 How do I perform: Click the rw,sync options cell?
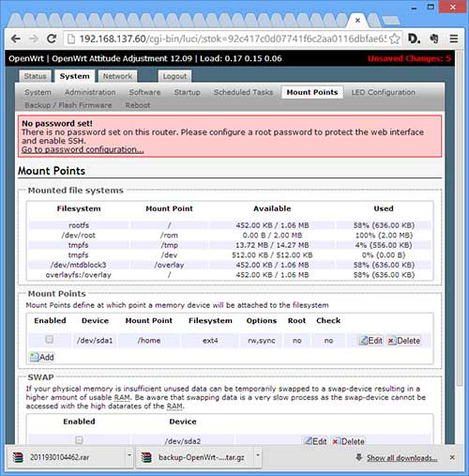pyautogui.click(x=262, y=341)
